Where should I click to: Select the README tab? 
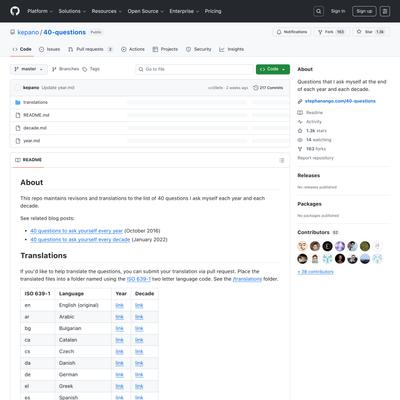click(x=29, y=160)
